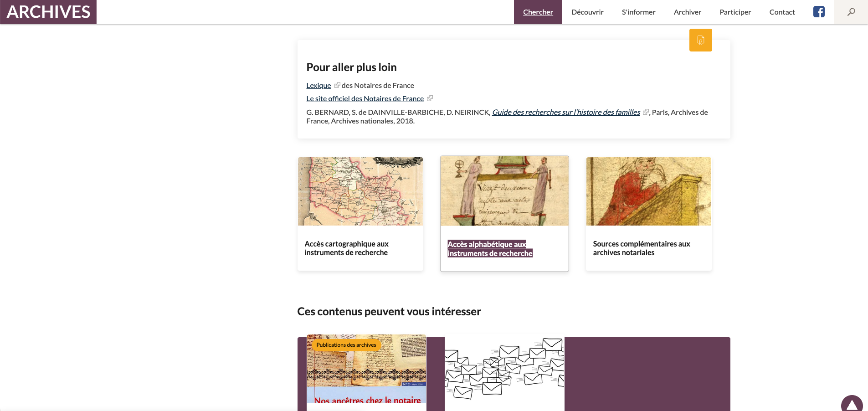This screenshot has width=868, height=411.
Task: Click the yellow document print button
Action: (701, 40)
